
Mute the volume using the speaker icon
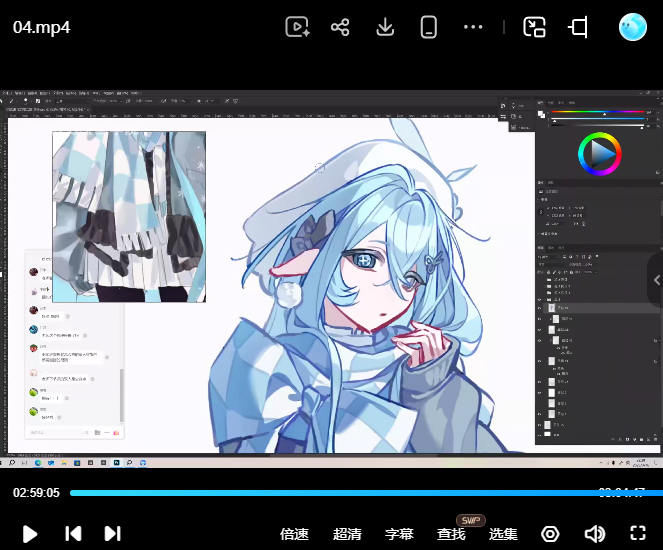595,534
